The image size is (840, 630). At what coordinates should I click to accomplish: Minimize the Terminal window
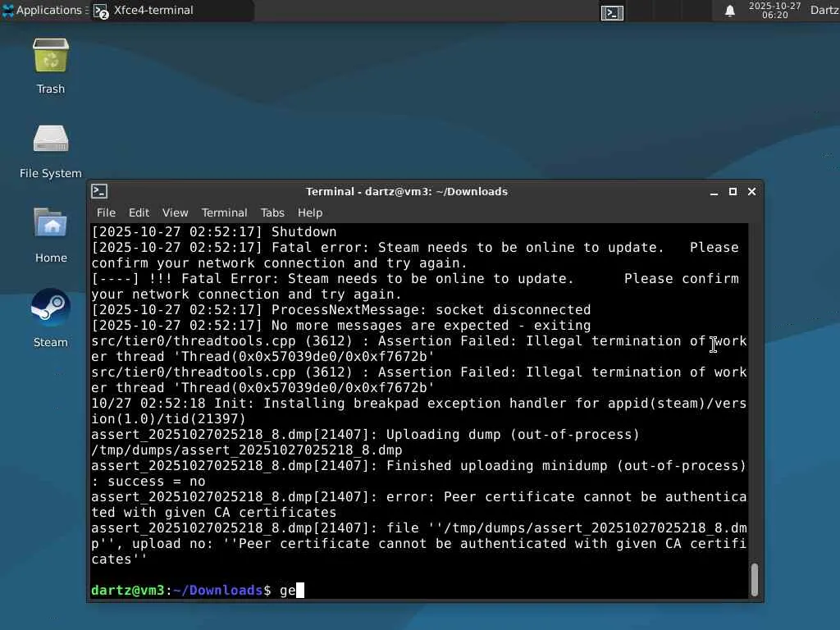[714, 192]
